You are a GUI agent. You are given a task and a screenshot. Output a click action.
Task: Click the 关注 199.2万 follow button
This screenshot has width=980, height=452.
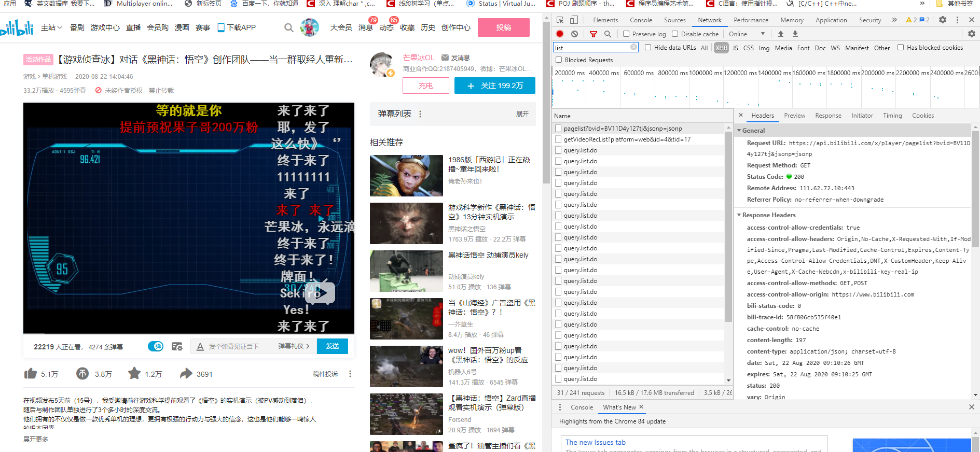tap(495, 86)
